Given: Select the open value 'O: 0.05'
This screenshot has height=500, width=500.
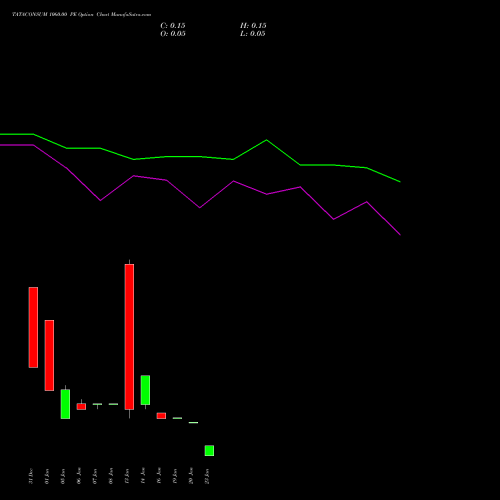Looking at the screenshot, I should [173, 34].
